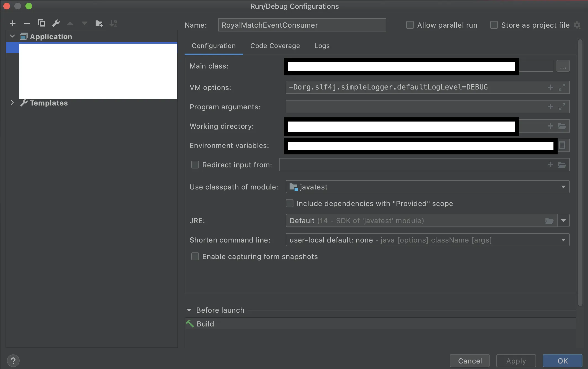Click the Edit Templates wrench icon
This screenshot has width=588, height=369.
point(56,23)
